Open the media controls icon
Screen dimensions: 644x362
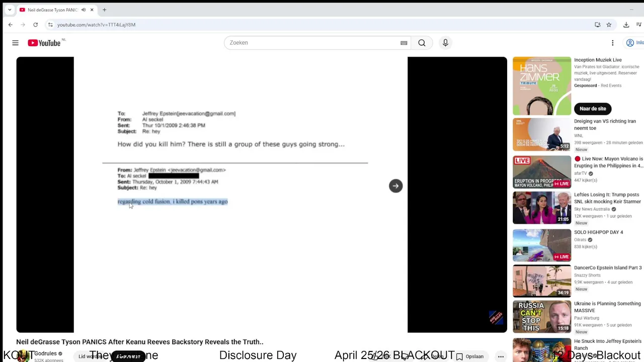639,25
